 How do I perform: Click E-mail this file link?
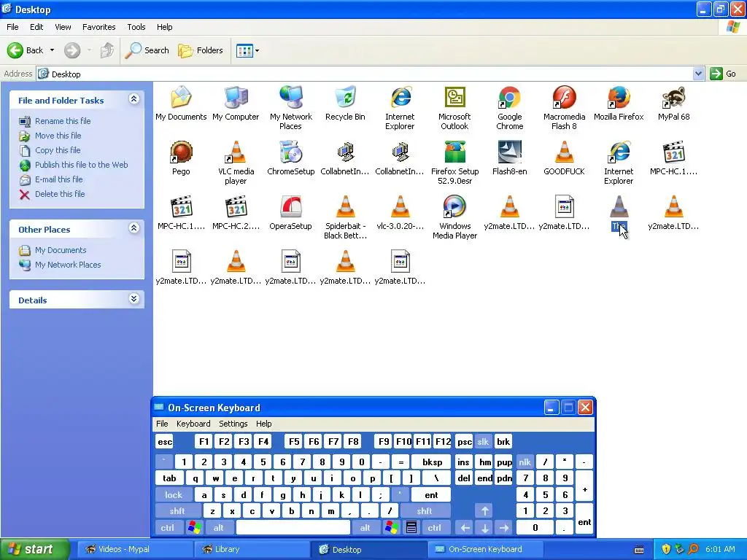coord(58,179)
